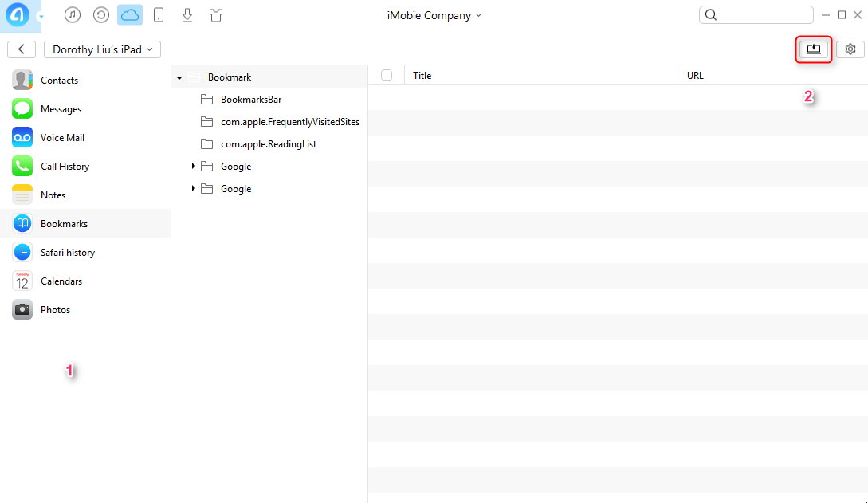Image resolution: width=868 pixels, height=503 pixels.
Task: Maximize the AnyTrans window
Action: point(842,15)
